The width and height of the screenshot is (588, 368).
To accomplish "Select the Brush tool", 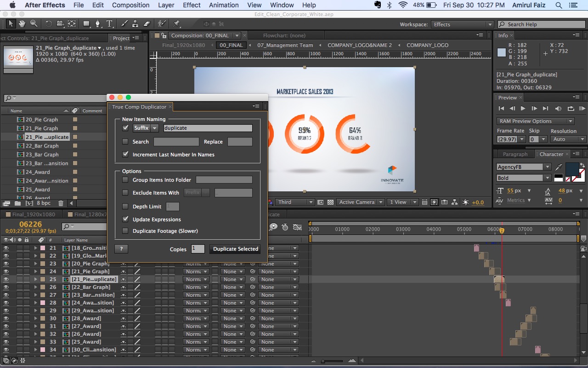I will [x=124, y=23].
